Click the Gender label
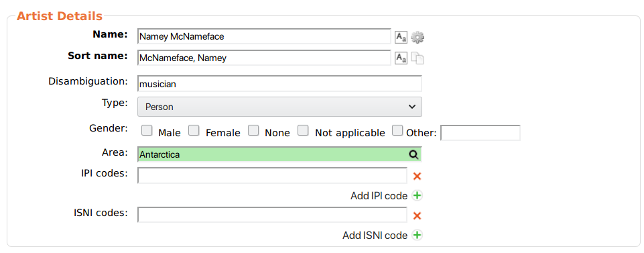 (109, 128)
